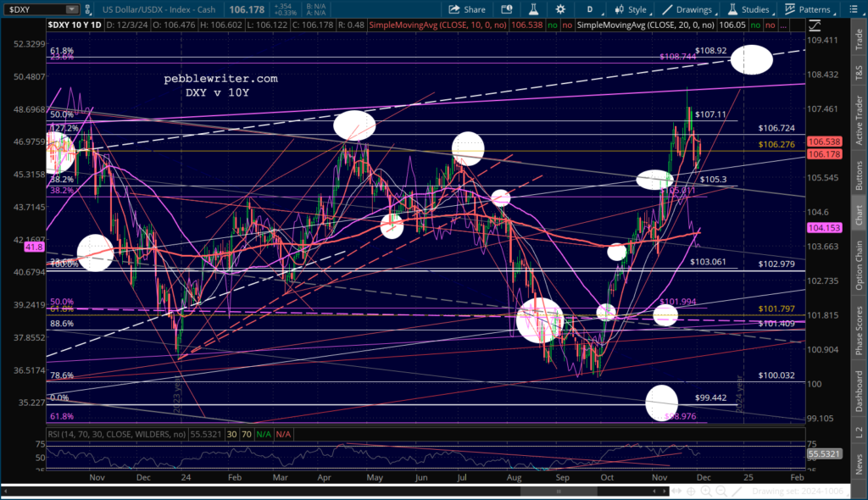This screenshot has width=868, height=500.
Task: Click the $DXY 10 Y 1D chart title
Action: click(x=75, y=25)
